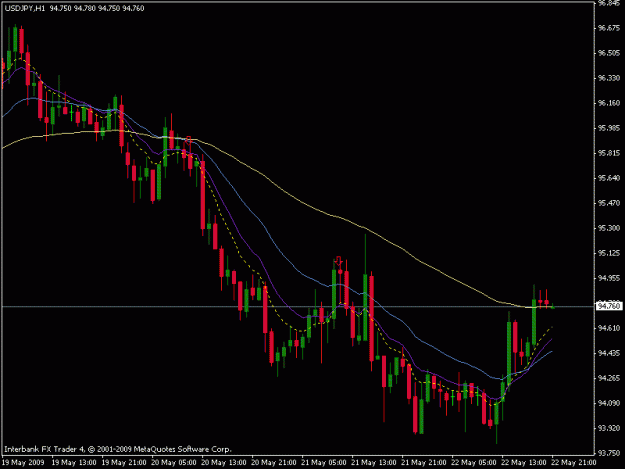Click the 22 May 13:00 time axis label

pyautogui.click(x=523, y=463)
